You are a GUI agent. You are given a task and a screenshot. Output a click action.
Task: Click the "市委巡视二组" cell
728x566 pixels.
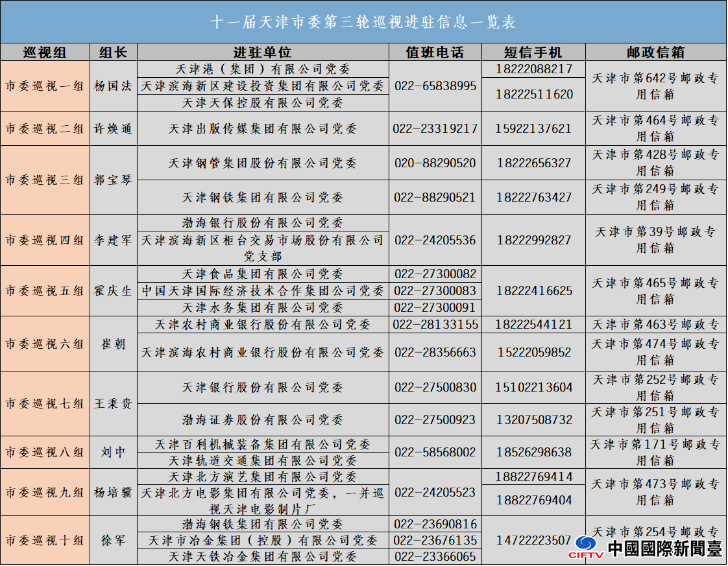[45, 128]
